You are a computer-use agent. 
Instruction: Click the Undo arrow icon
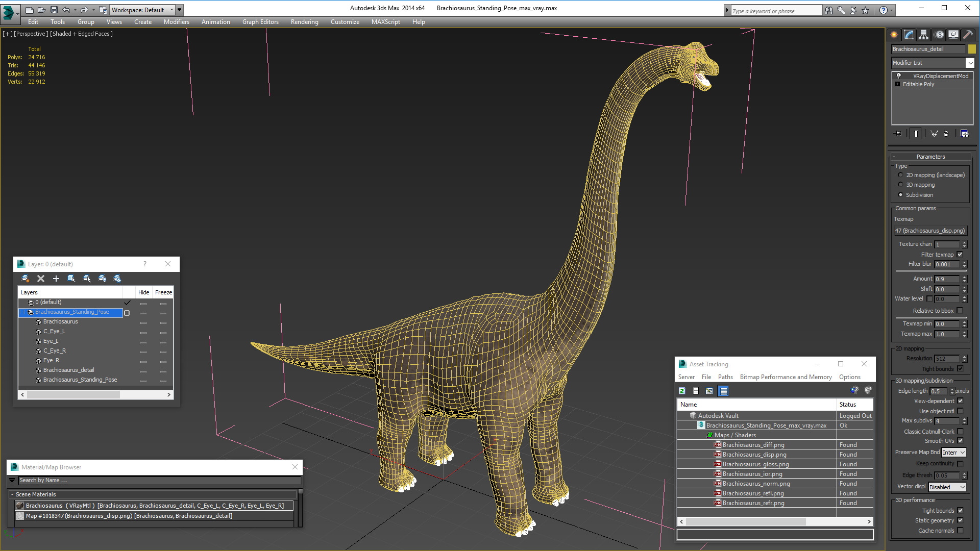(66, 10)
